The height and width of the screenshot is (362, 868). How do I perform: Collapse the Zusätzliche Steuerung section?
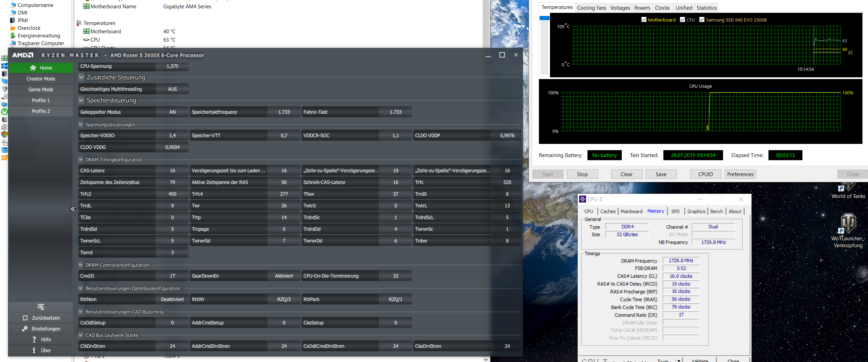pyautogui.click(x=81, y=77)
